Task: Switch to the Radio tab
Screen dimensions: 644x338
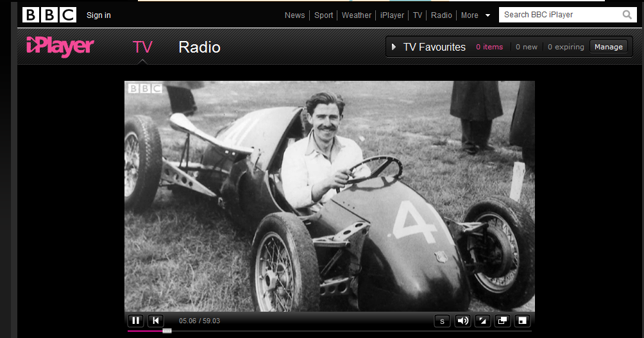Action: [x=199, y=47]
